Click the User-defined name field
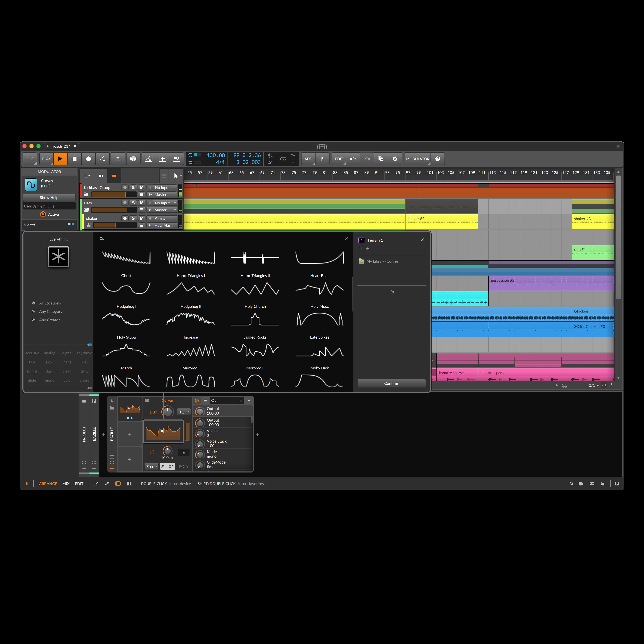 pos(49,206)
